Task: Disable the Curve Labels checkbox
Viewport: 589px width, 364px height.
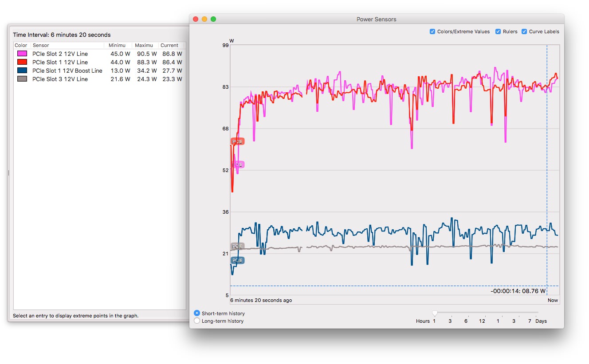Action: [524, 32]
